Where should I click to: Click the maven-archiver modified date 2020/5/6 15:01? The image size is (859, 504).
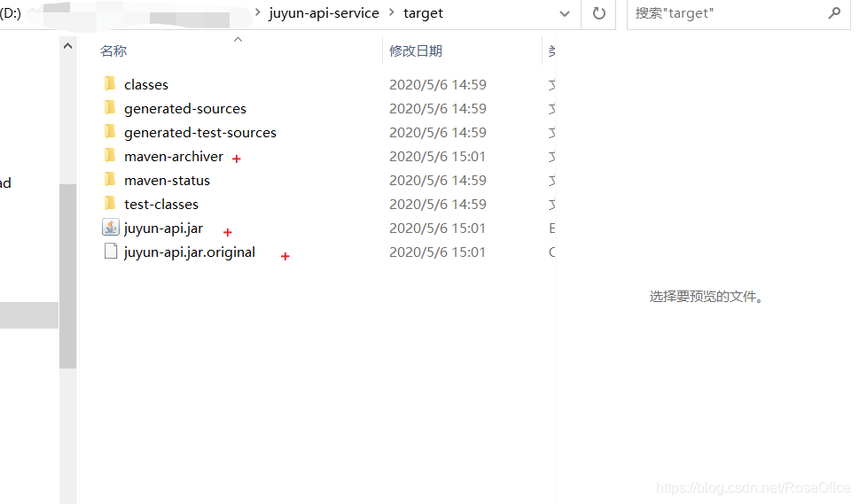(x=438, y=157)
